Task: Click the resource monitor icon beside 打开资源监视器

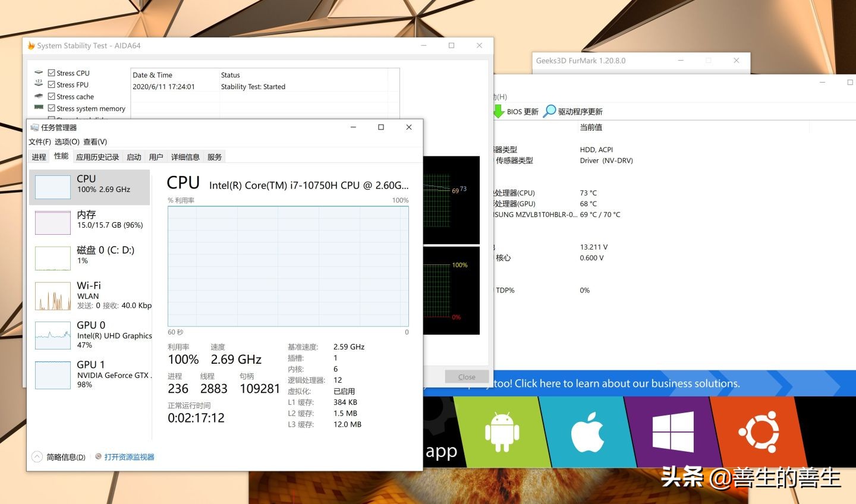Action: [x=98, y=456]
